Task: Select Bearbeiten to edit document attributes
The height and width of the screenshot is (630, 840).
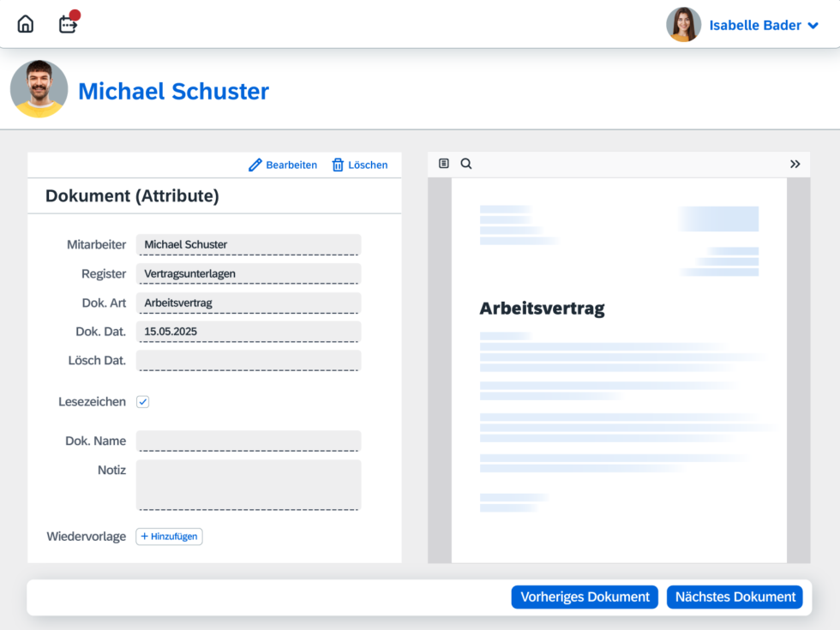Action: (291, 165)
